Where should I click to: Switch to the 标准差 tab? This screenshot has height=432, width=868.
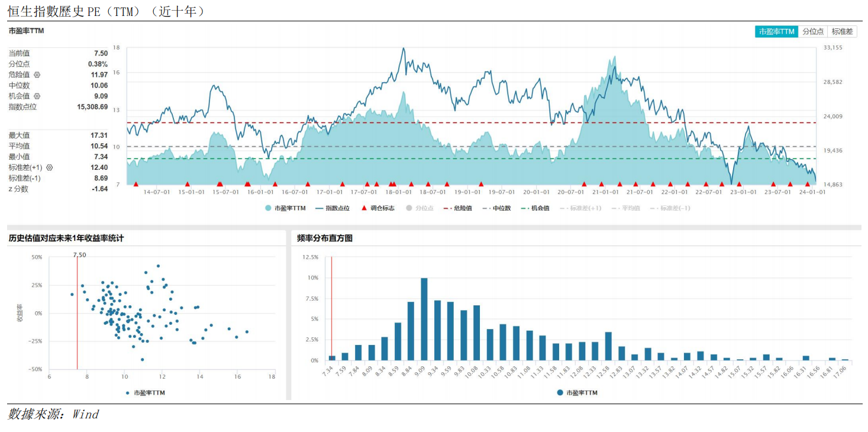pyautogui.click(x=842, y=32)
